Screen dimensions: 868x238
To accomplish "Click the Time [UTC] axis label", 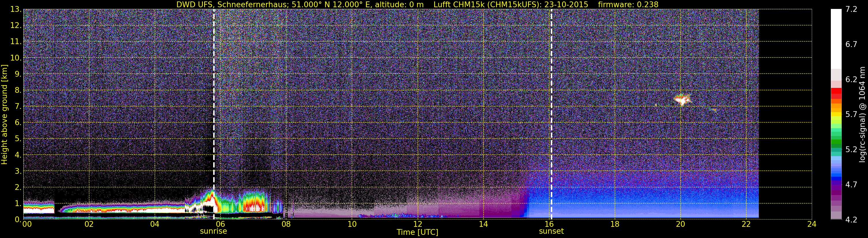I will point(417,232).
